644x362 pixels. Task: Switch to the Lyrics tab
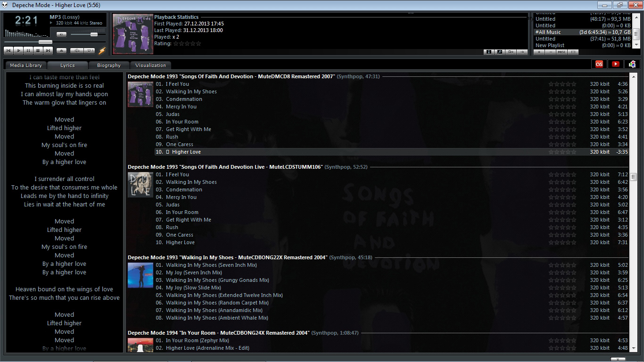[68, 65]
